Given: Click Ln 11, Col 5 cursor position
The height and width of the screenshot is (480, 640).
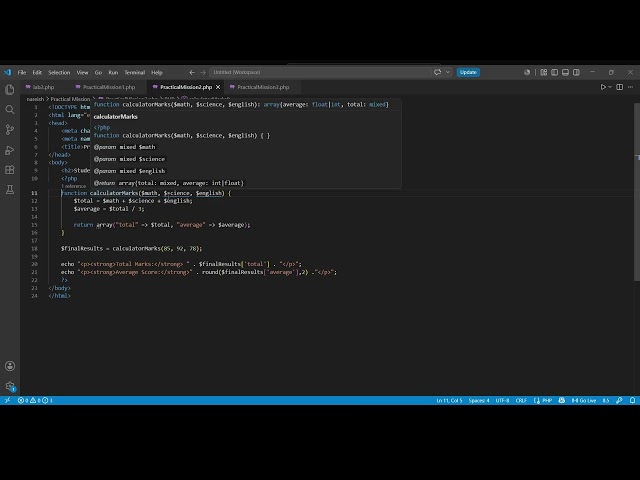Looking at the screenshot, I should coord(449,400).
